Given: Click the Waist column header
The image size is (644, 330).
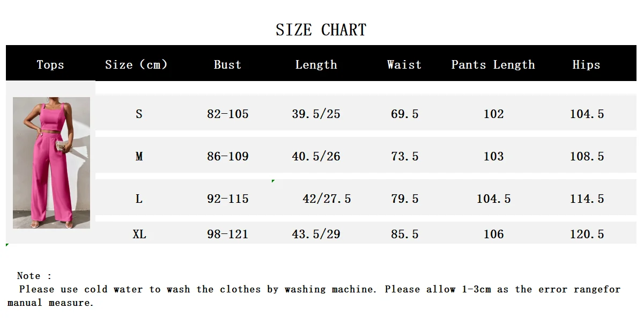Looking at the screenshot, I should [x=404, y=65].
